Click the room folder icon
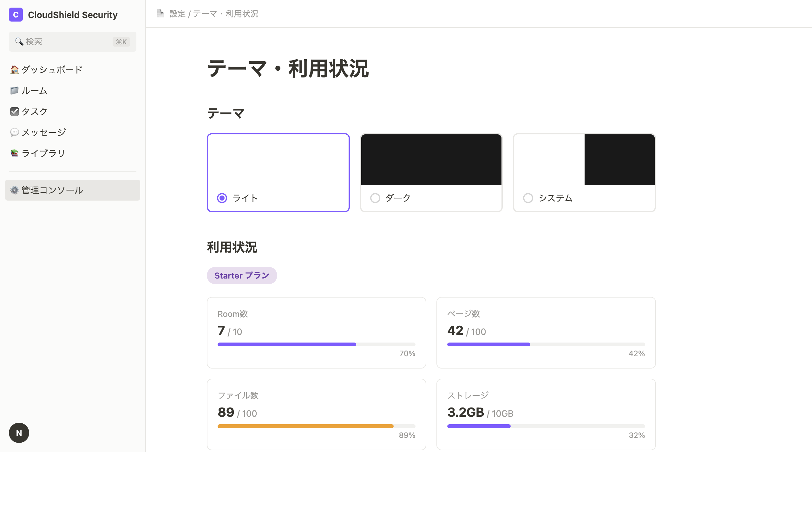This screenshot has height=507, width=812. [x=14, y=90]
